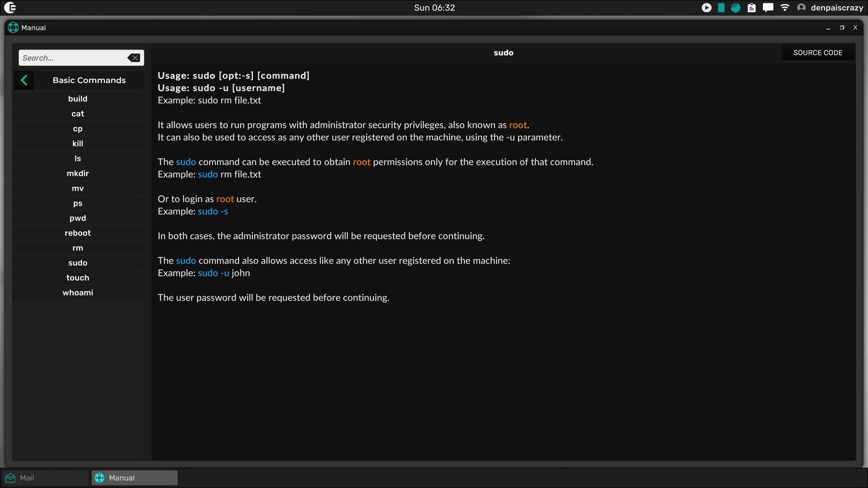Viewport: 868px width, 488px height.
Task: Select the touch command entry
Action: [x=78, y=278]
